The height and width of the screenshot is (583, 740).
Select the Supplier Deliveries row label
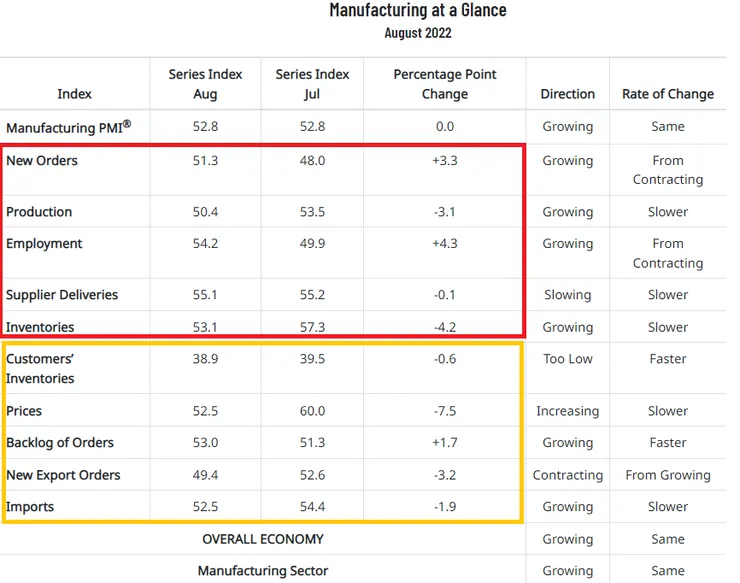[62, 295]
